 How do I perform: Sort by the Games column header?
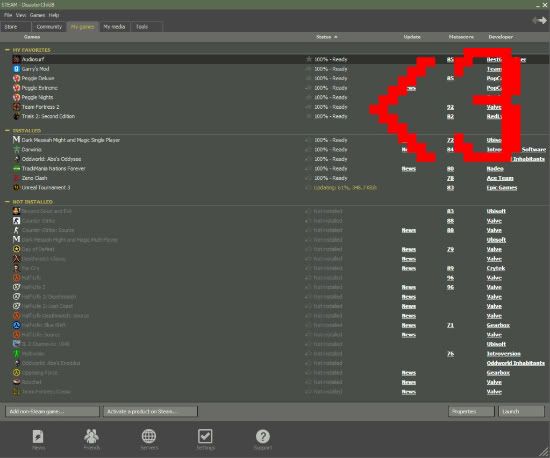pyautogui.click(x=32, y=37)
